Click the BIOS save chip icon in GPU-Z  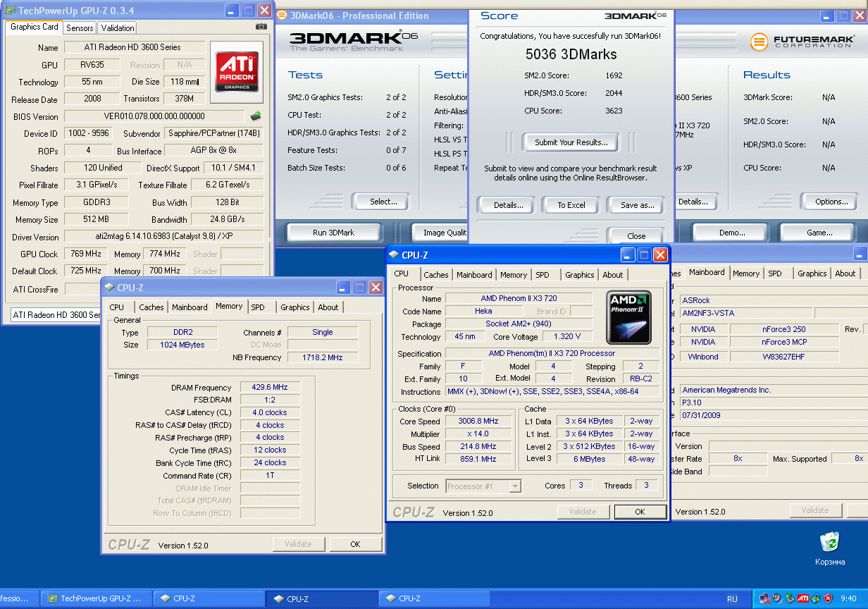point(256,116)
